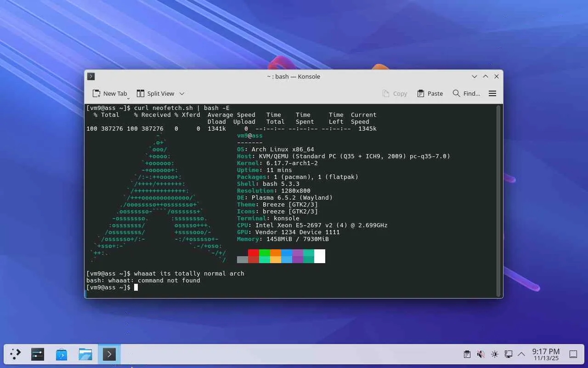Click the Arch ASCII logo in the terminal
This screenshot has height=368, width=588.
(x=158, y=198)
